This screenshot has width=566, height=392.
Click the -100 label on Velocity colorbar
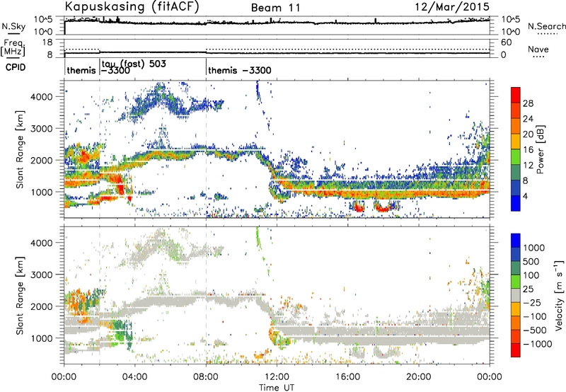tap(534, 316)
